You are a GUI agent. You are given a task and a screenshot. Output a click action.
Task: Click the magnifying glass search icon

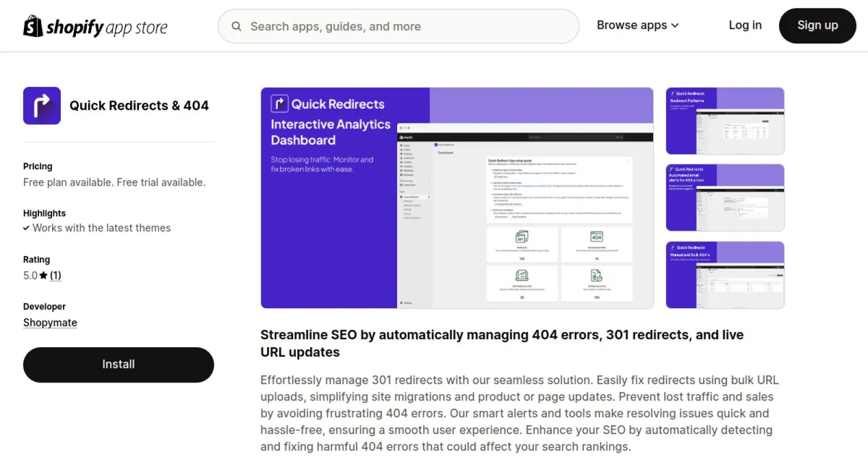click(236, 26)
